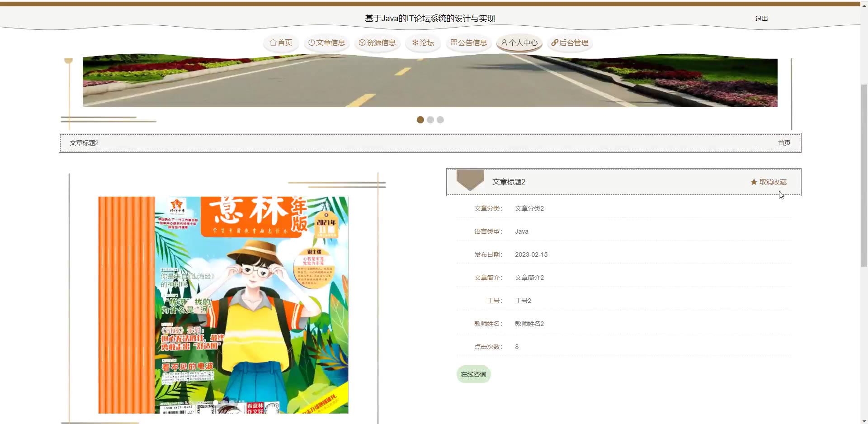Click 取消收藏 to remove favorite
Image resolution: width=868 pixels, height=424 pixels.
point(773,182)
